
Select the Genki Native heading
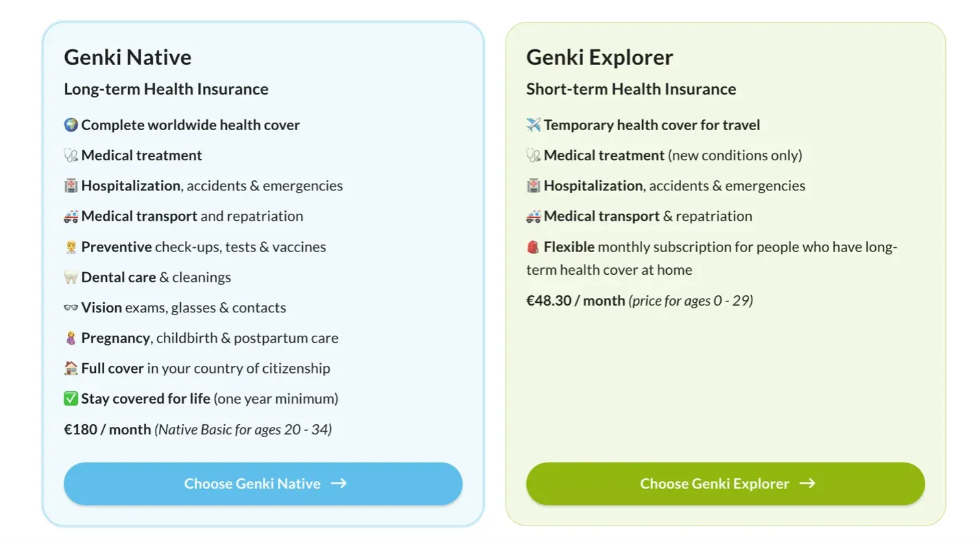[127, 57]
